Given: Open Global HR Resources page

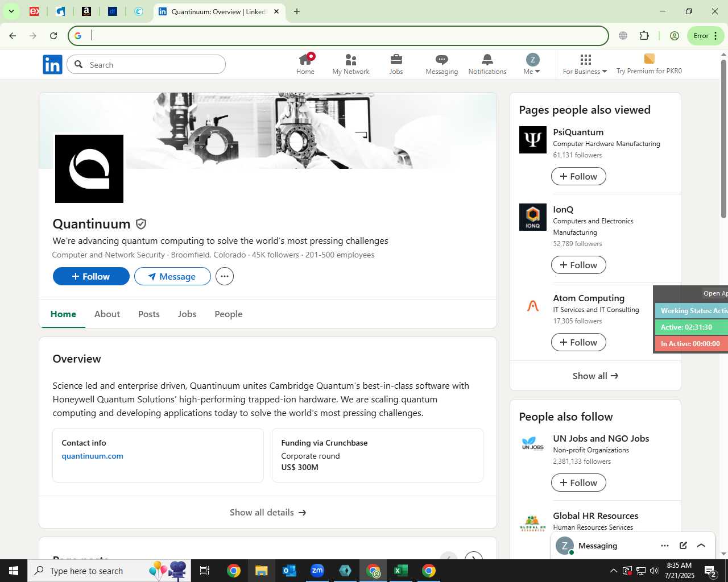Looking at the screenshot, I should (595, 516).
